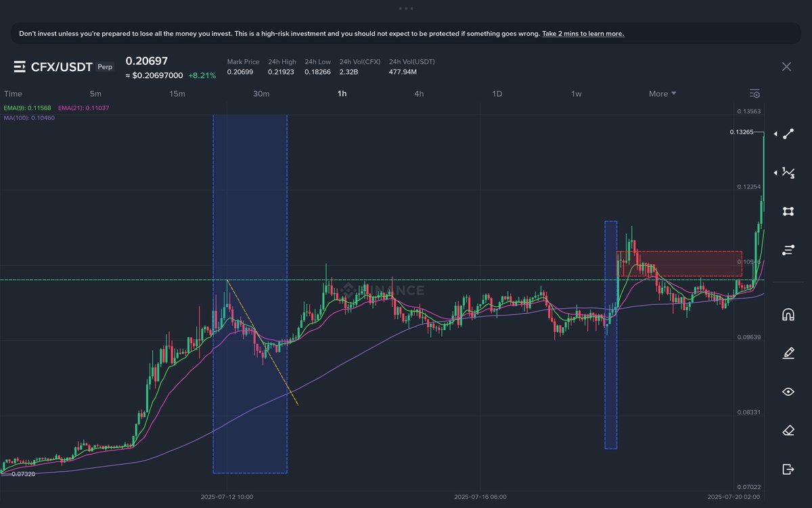
Task: Select the rectangle shape drawing tool
Action: (x=788, y=211)
